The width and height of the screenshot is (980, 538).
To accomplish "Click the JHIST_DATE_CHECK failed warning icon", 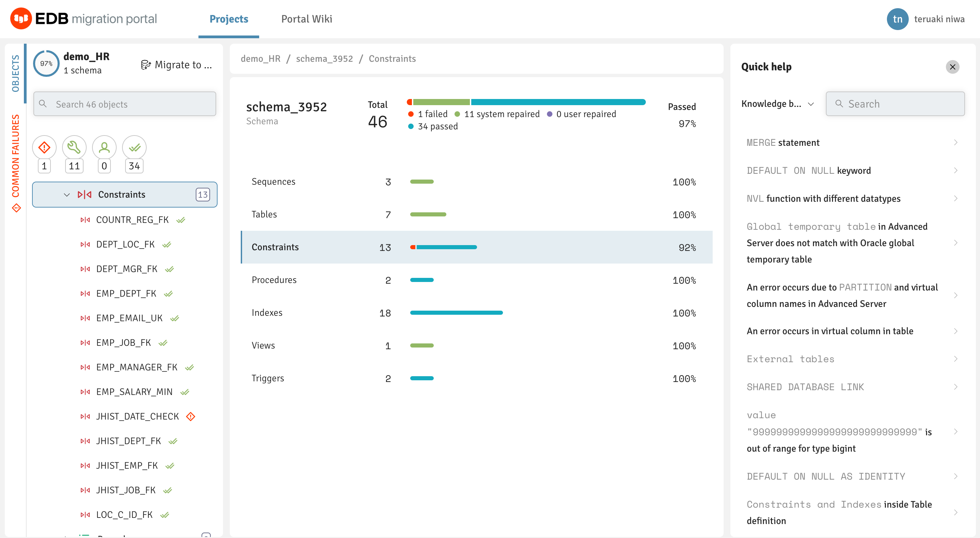I will pos(191,416).
